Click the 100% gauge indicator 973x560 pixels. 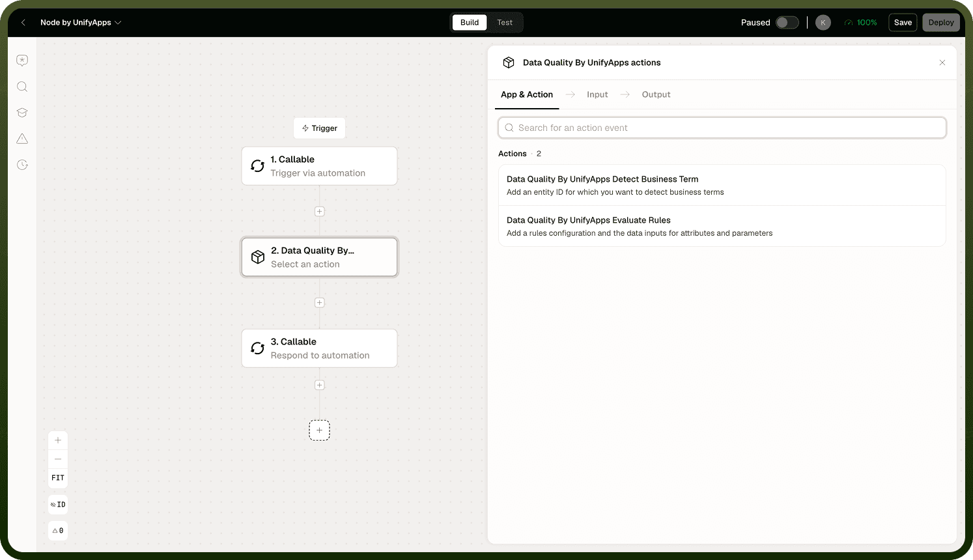tap(860, 22)
